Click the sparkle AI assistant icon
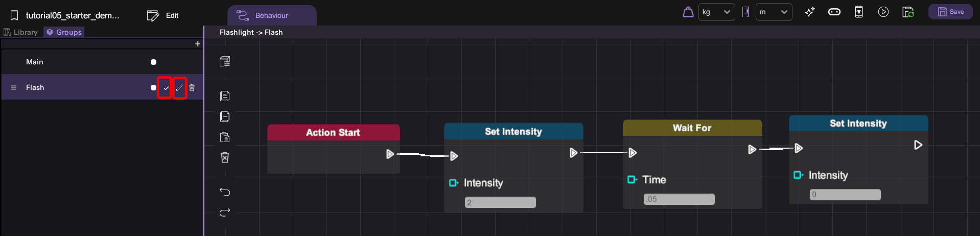The image size is (980, 236). [x=810, y=12]
